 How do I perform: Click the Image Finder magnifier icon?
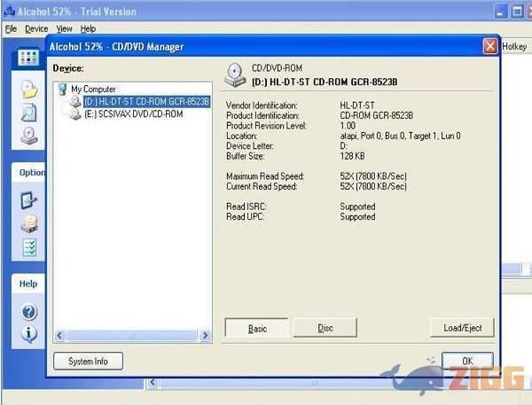click(28, 113)
